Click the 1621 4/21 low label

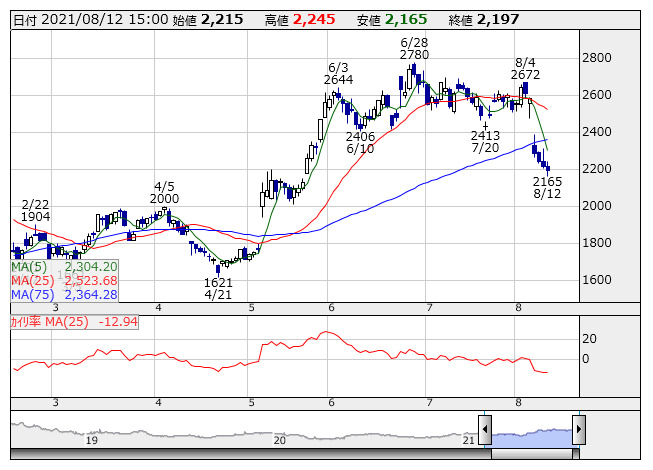(218, 288)
